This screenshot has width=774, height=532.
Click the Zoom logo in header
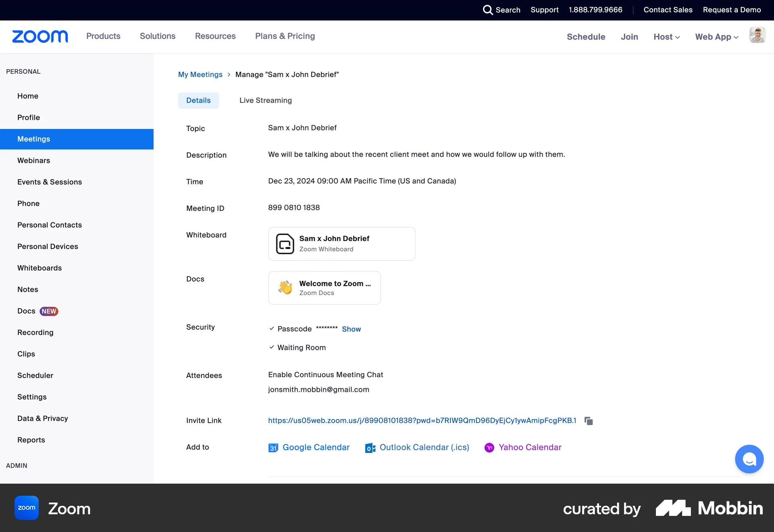[x=40, y=36]
